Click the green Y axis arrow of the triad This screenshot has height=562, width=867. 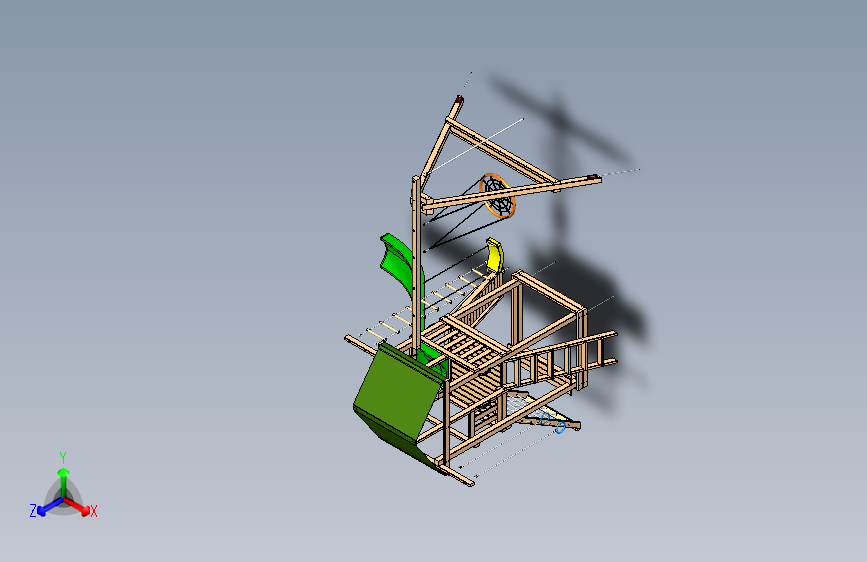point(64,481)
